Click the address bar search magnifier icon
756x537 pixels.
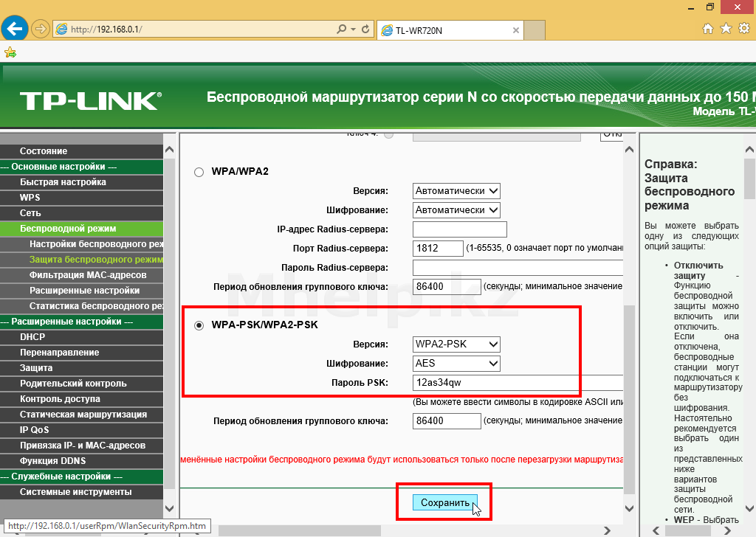point(341,30)
